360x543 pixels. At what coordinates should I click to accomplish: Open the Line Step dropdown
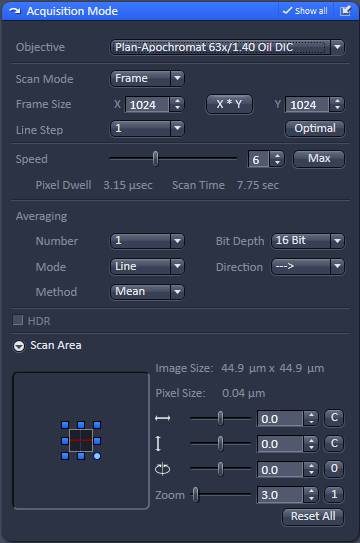tap(147, 128)
